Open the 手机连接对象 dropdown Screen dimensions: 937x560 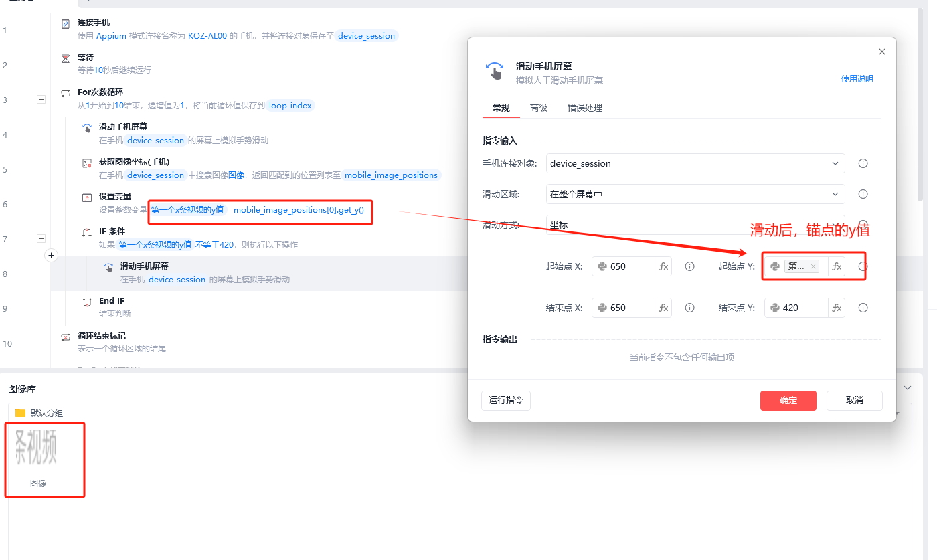point(695,163)
